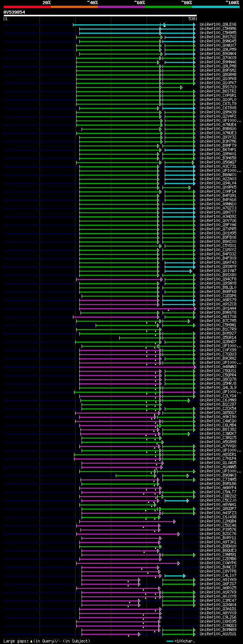Screen dimensions: 243x644
Task: Select the UniRef100_B9GNK4 label
Action: 218,54
